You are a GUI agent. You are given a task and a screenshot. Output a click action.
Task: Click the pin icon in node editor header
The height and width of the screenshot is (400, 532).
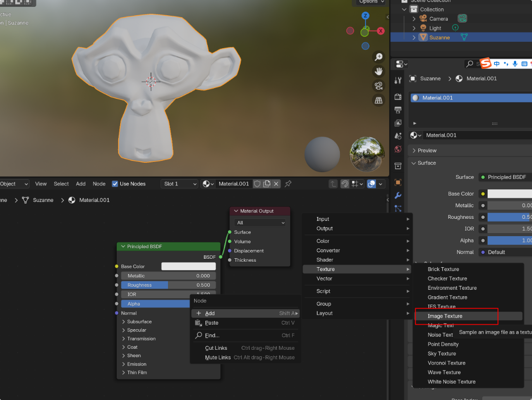point(288,184)
